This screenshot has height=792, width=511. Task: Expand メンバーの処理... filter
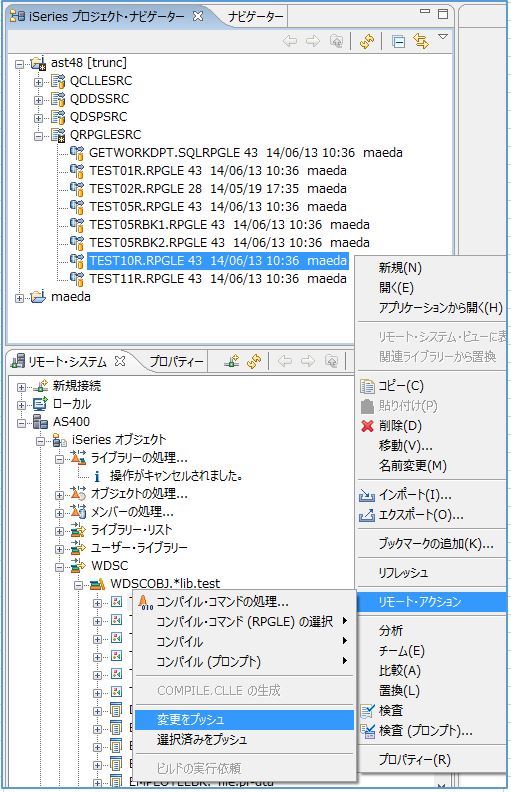click(x=60, y=513)
